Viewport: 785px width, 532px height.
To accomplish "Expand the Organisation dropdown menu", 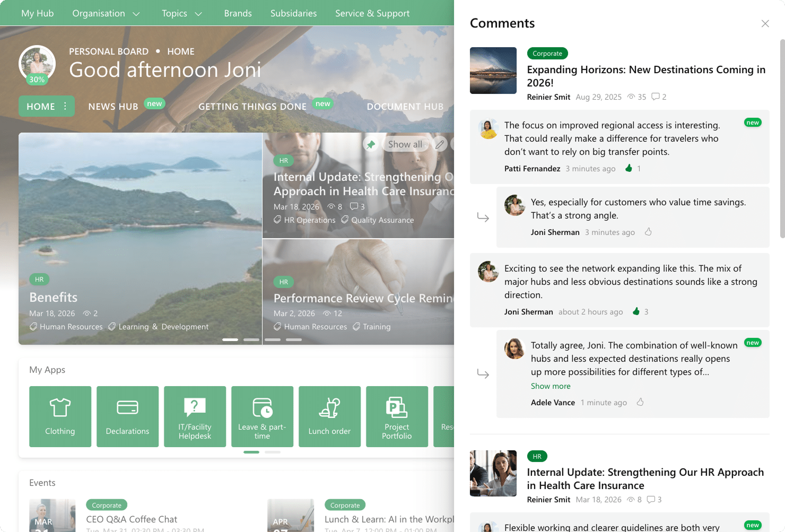I will [x=106, y=13].
